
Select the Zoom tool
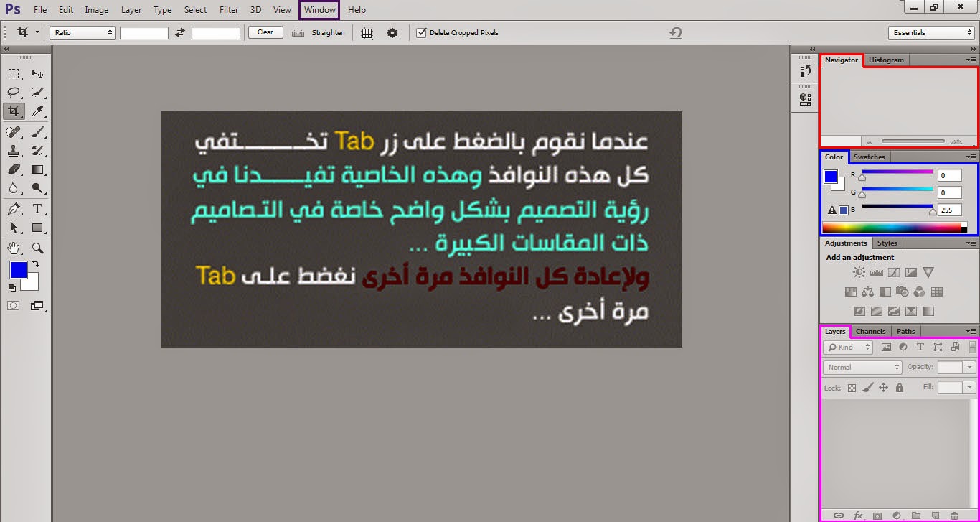pyautogui.click(x=37, y=248)
